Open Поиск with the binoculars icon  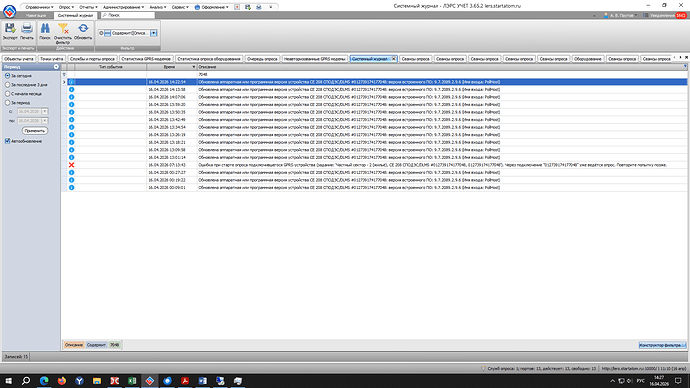(x=45, y=29)
